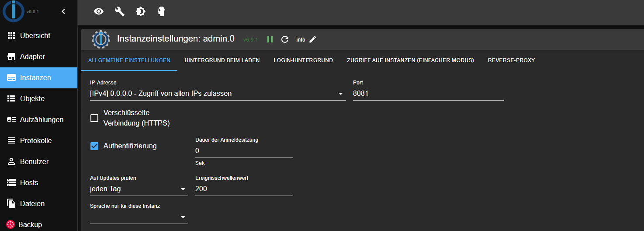Open Protokolle in the sidebar
644x231 pixels.
click(x=38, y=140)
